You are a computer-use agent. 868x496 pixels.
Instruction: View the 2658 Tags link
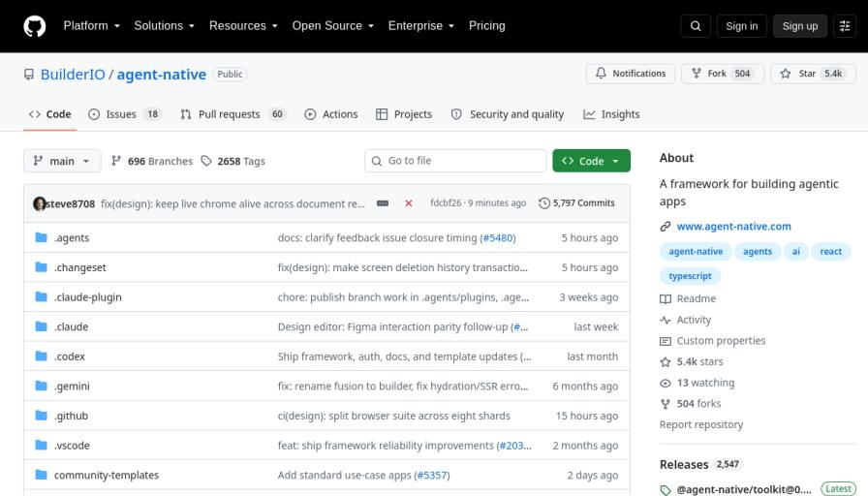tap(233, 161)
